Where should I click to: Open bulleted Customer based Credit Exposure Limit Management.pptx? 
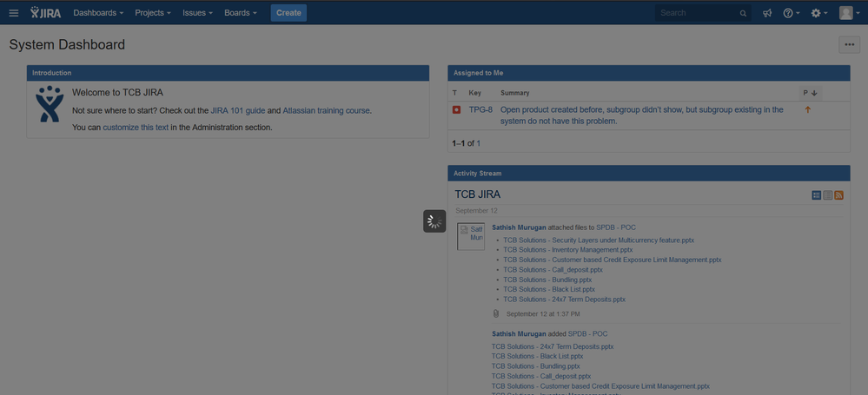coord(613,260)
